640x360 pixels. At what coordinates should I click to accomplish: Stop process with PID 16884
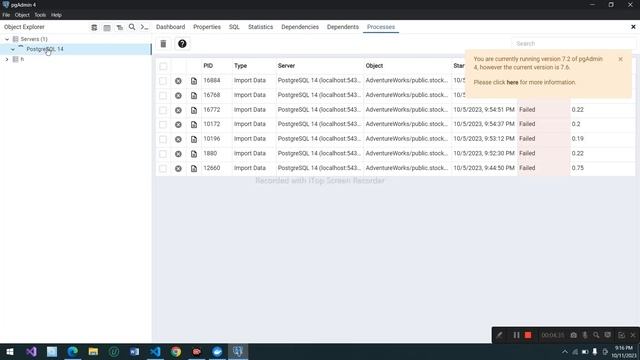[178, 81]
